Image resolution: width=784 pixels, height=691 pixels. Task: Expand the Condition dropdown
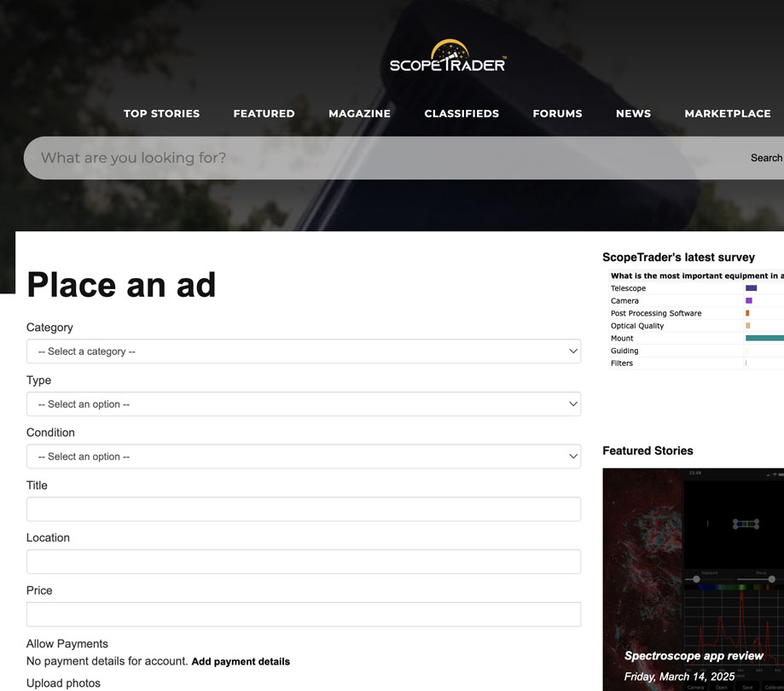pos(303,456)
